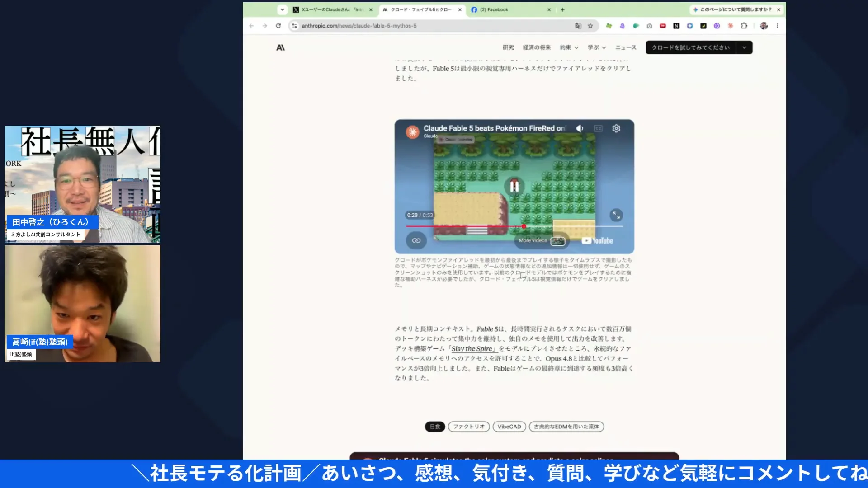
Task: Open the video title link
Action: pyautogui.click(x=495, y=128)
